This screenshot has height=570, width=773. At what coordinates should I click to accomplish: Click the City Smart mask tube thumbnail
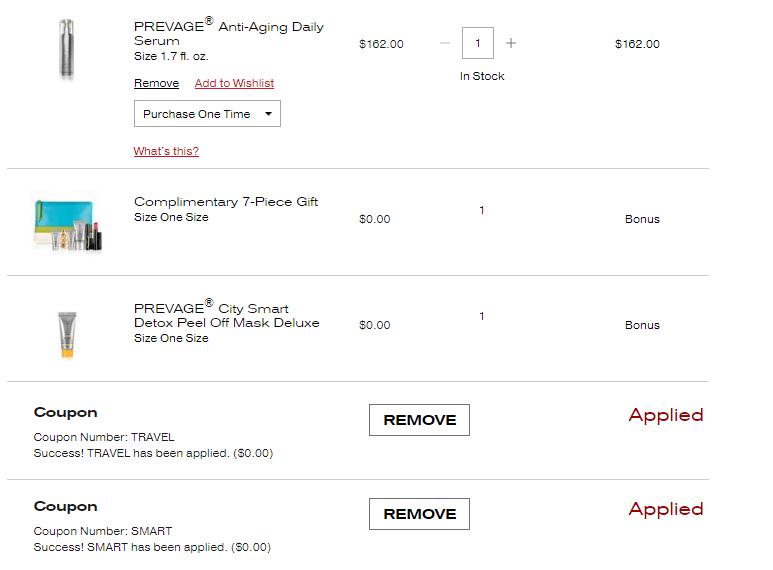coord(67,333)
